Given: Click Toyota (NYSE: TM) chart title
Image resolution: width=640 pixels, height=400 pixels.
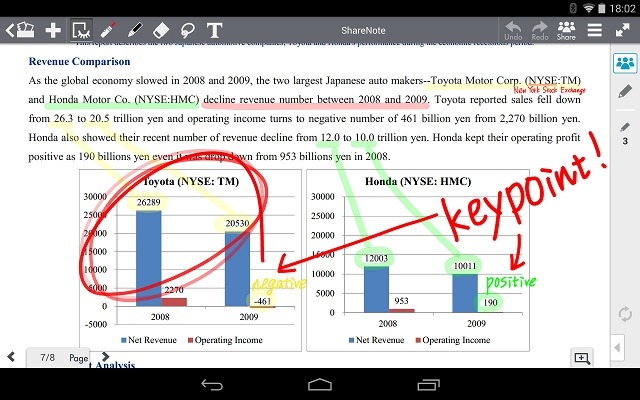Looking at the screenshot, I should tap(191, 181).
